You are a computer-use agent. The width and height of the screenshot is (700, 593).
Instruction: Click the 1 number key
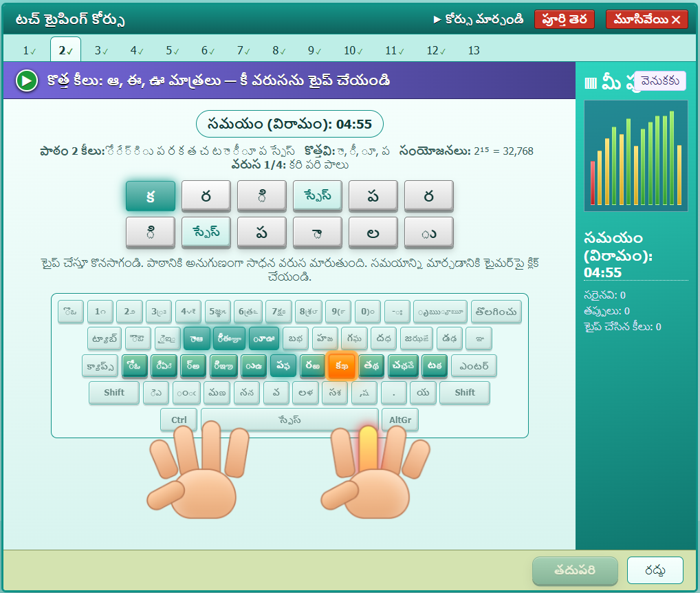[100, 312]
